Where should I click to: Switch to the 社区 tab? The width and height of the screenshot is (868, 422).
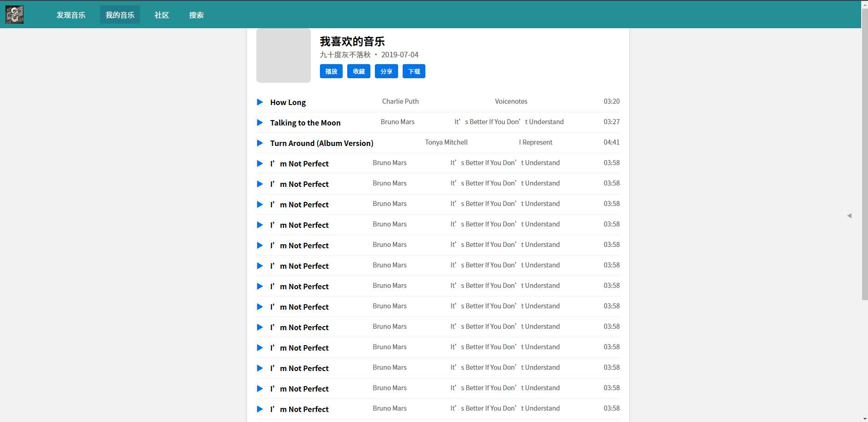161,15
